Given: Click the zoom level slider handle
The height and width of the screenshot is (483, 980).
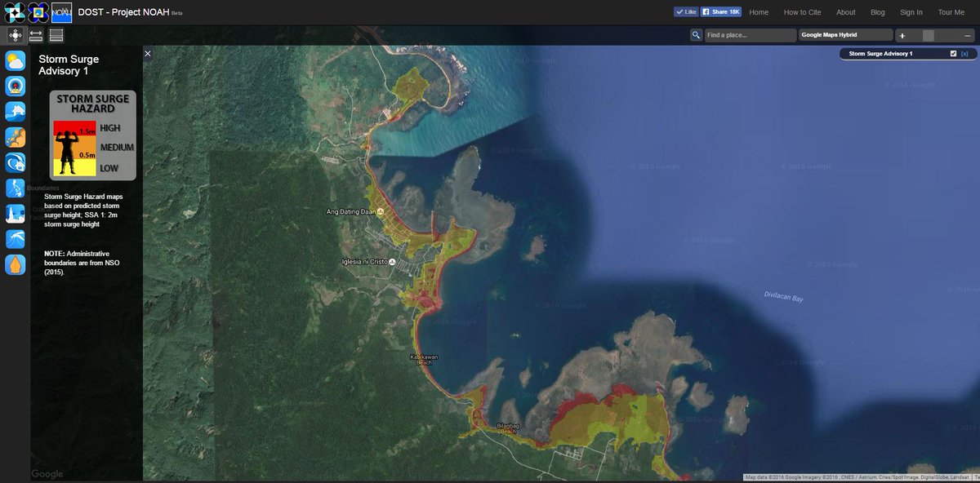Looking at the screenshot, I should (x=928, y=36).
